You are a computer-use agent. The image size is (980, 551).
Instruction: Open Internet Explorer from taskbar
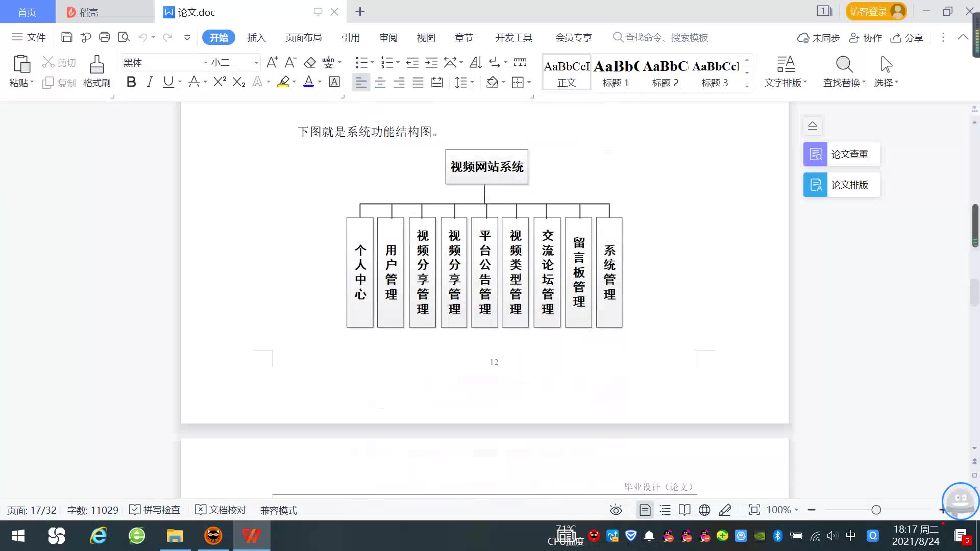99,536
